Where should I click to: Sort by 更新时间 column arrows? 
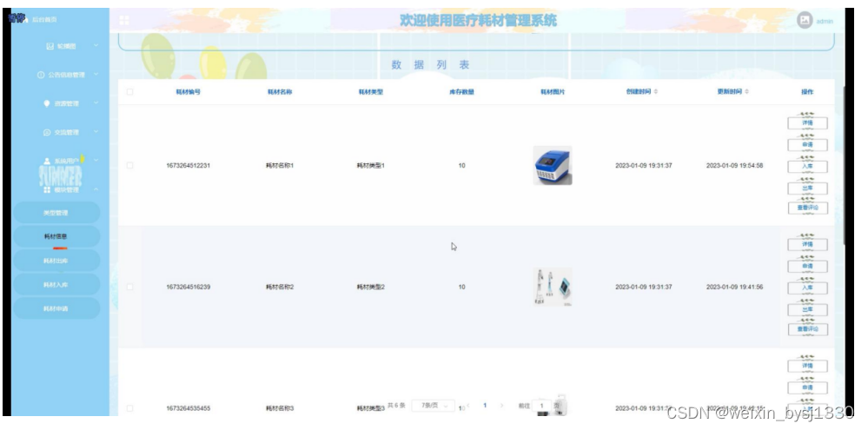tap(746, 92)
